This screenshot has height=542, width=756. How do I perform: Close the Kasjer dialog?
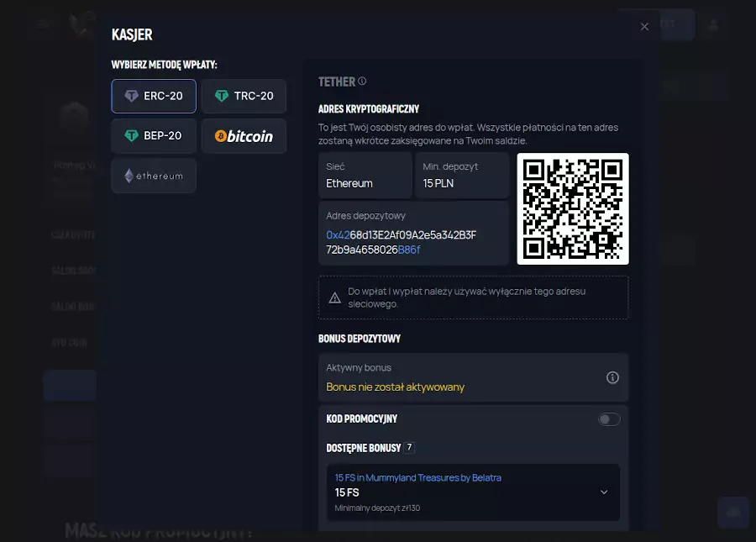pyautogui.click(x=644, y=27)
